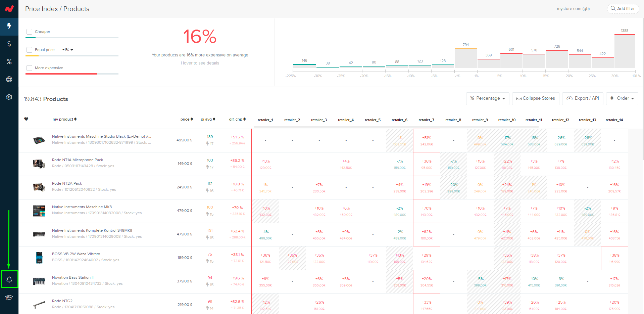Screen dimensions: 644x314
Task: Click the histogram bar labeled 794
Action: (x=466, y=58)
